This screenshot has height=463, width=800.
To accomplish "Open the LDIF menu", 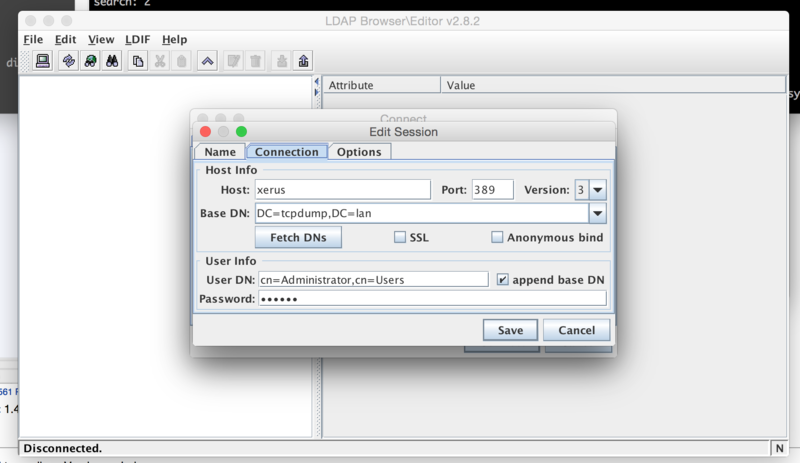I will point(138,39).
